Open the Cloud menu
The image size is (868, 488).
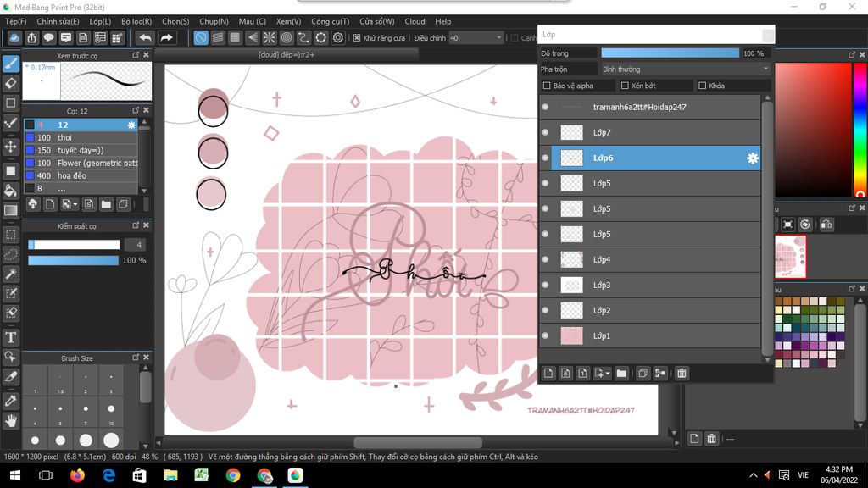click(415, 21)
